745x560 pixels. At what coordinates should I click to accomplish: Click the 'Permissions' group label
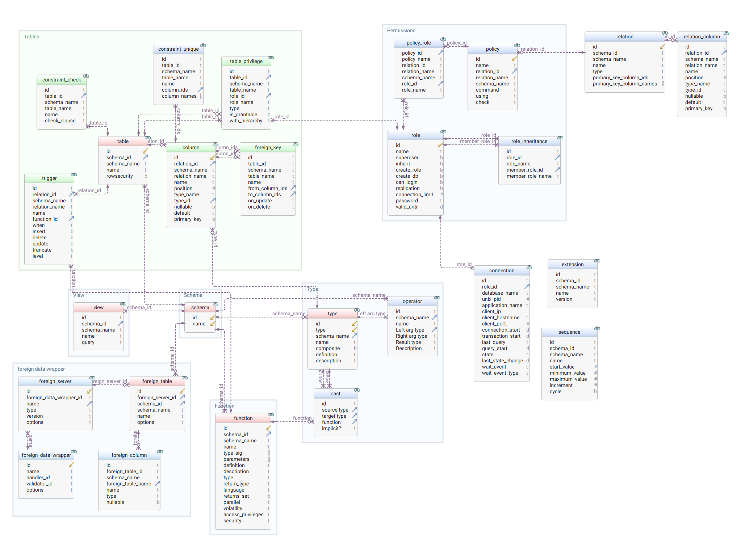pyautogui.click(x=401, y=31)
